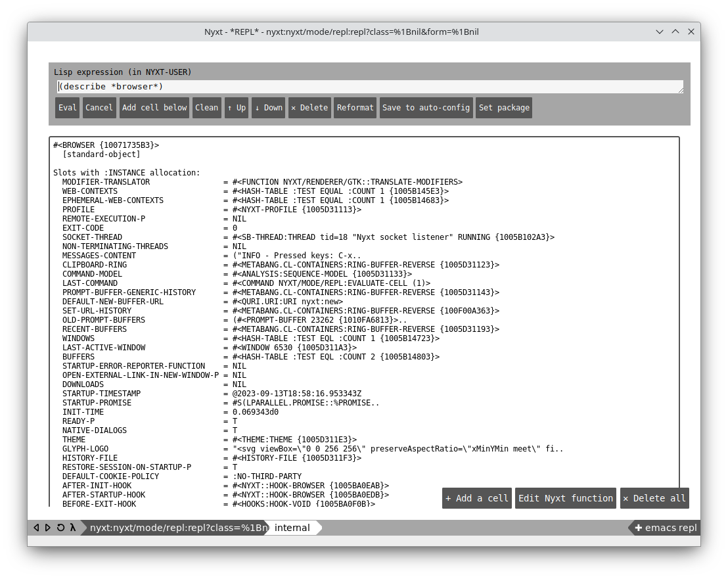The width and height of the screenshot is (728, 579).
Task: Select the REMOTE-EXECUTION-P slot name
Action: click(x=104, y=219)
